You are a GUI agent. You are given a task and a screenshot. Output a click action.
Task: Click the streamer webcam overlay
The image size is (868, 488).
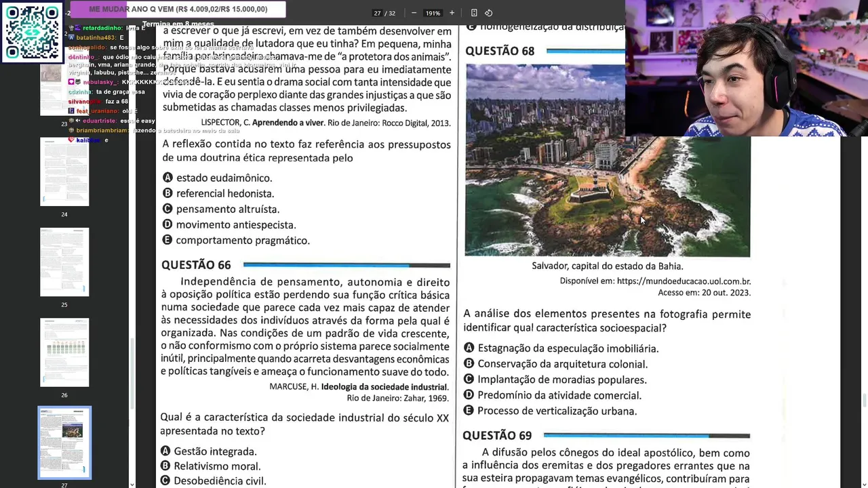[x=746, y=68]
